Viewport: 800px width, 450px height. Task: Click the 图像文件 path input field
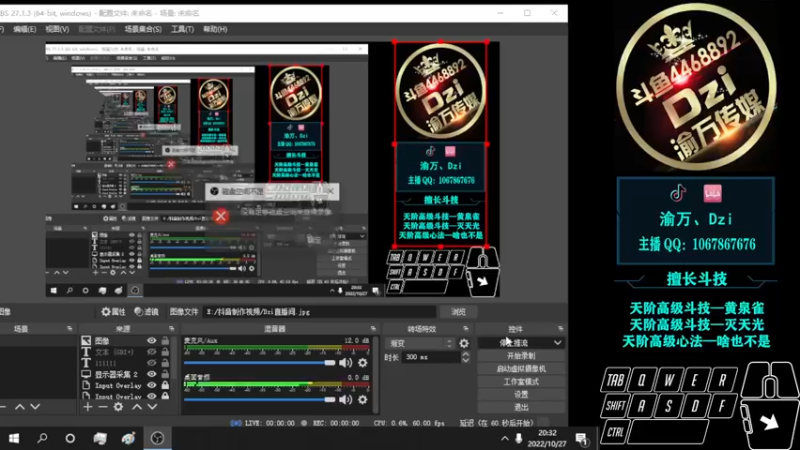319,312
